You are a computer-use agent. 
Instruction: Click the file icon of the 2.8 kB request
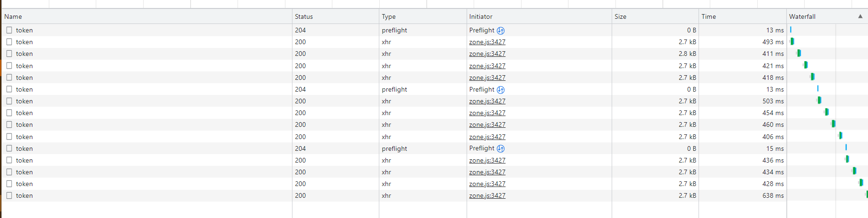click(9, 54)
